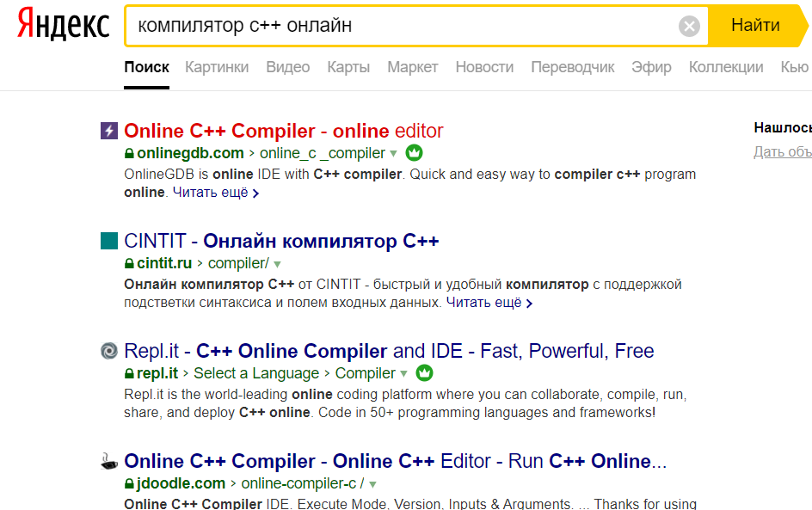The image size is (812, 510).
Task: Click the teal CINTIT favicon
Action: pyautogui.click(x=108, y=241)
